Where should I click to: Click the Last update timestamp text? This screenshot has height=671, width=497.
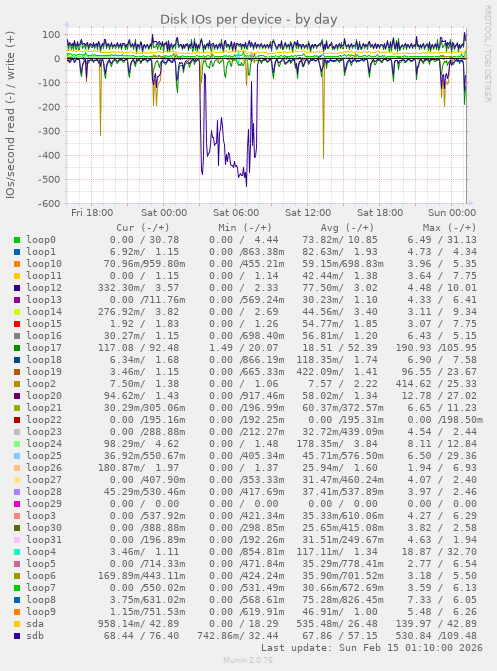[x=372, y=647]
